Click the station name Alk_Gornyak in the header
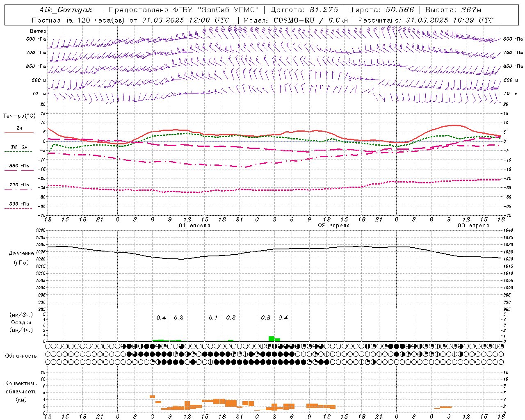Viewport: 525px width, 420px height. 66,10
